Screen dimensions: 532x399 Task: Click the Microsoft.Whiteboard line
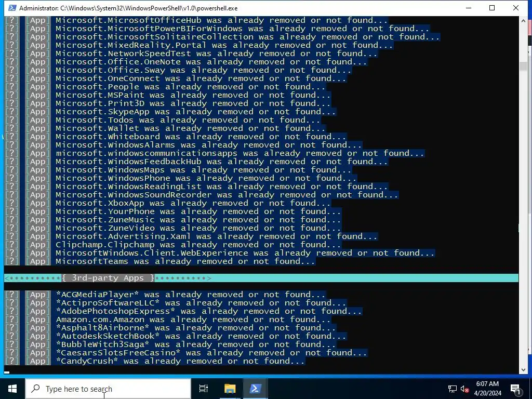[176, 137]
